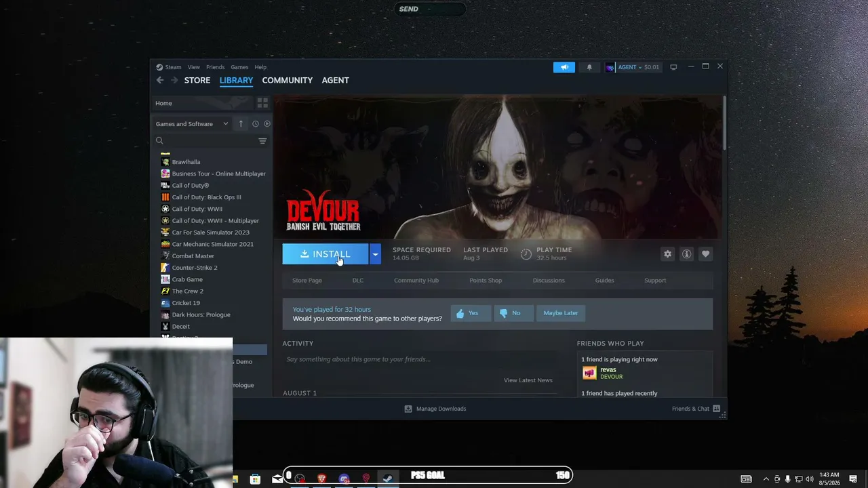
Task: Open Devour Discussions link
Action: coord(549,281)
